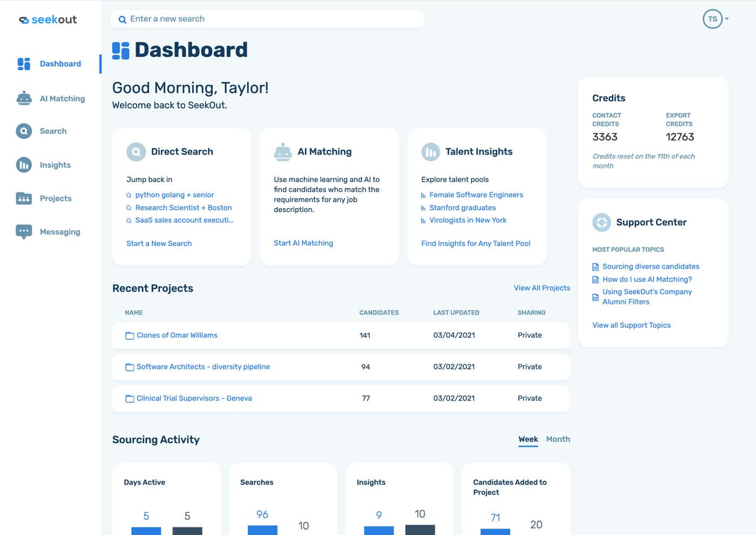Go to Projects in the sidebar
Screen dimensions: 756x535
56,198
